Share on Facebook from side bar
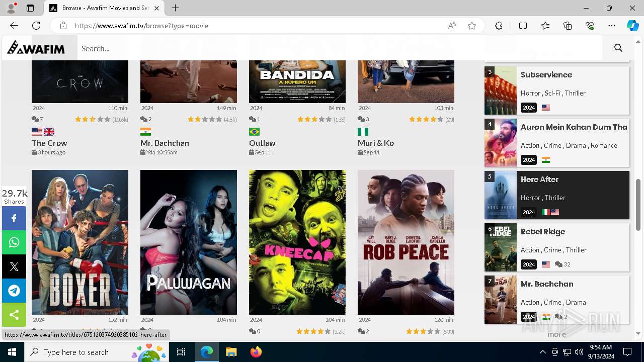 click(14, 218)
